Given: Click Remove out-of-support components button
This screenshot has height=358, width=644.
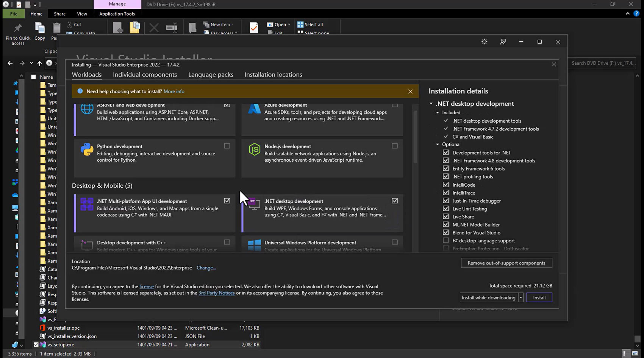Looking at the screenshot, I should click(506, 263).
